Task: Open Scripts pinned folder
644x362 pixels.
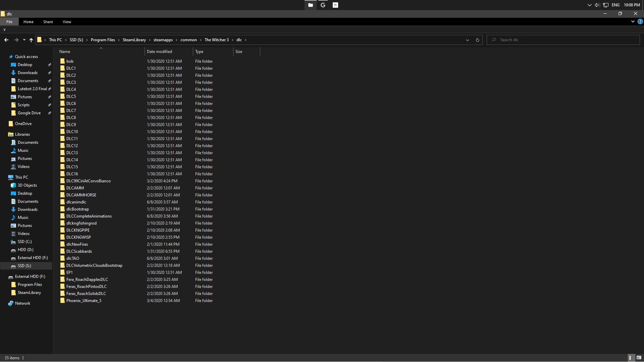Action: point(23,105)
